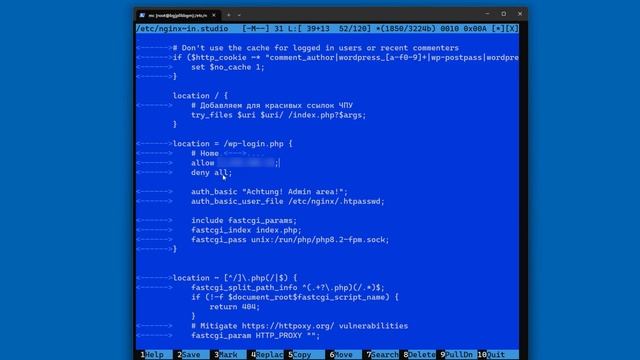Place cursor on the 'allow' line
640x360 pixels.
click(x=235, y=163)
